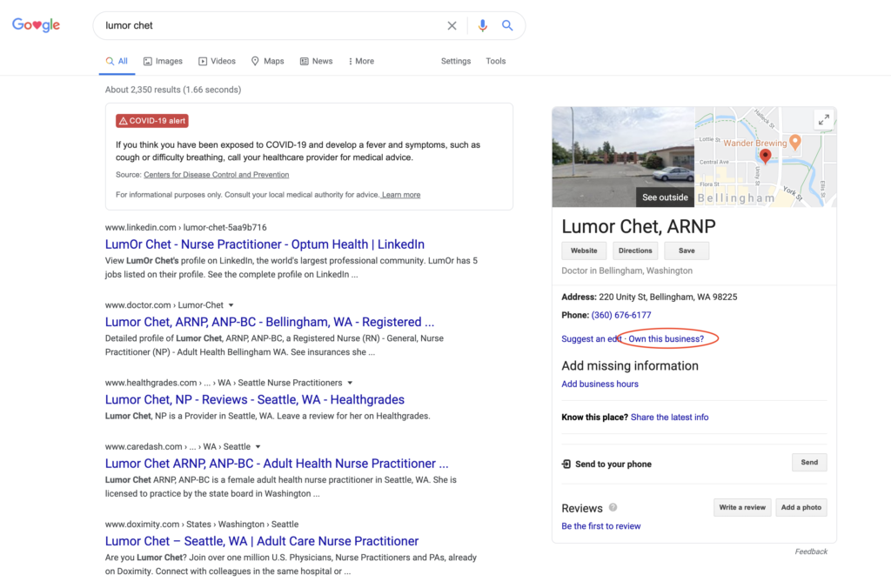Click Learn more in COVID alert
Viewport: 891px width, 588px height.
click(401, 195)
